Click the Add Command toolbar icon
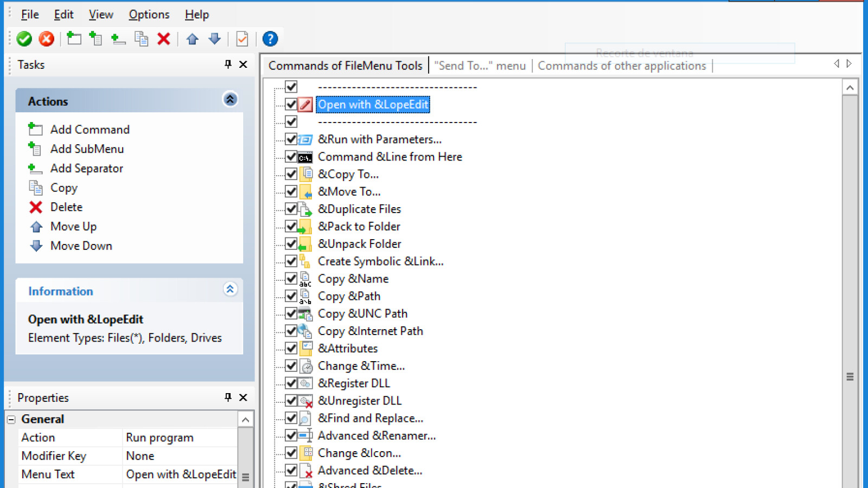 (x=74, y=38)
